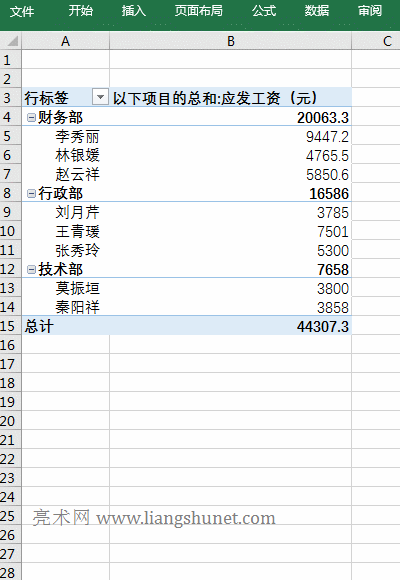Click the 以下项目的总和:应发工资（元） header cell
This screenshot has height=580, width=400.
coord(231,98)
